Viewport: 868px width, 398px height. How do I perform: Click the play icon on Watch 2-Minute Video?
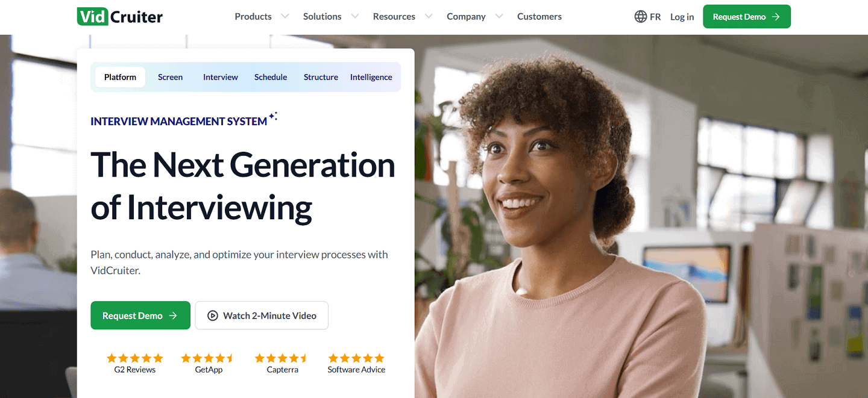pyautogui.click(x=214, y=315)
